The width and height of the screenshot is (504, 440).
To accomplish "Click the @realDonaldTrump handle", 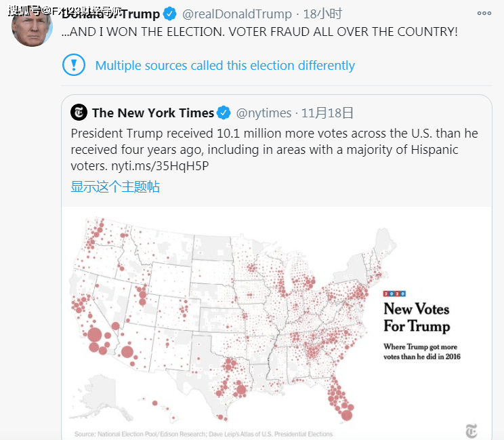I will click(x=237, y=14).
